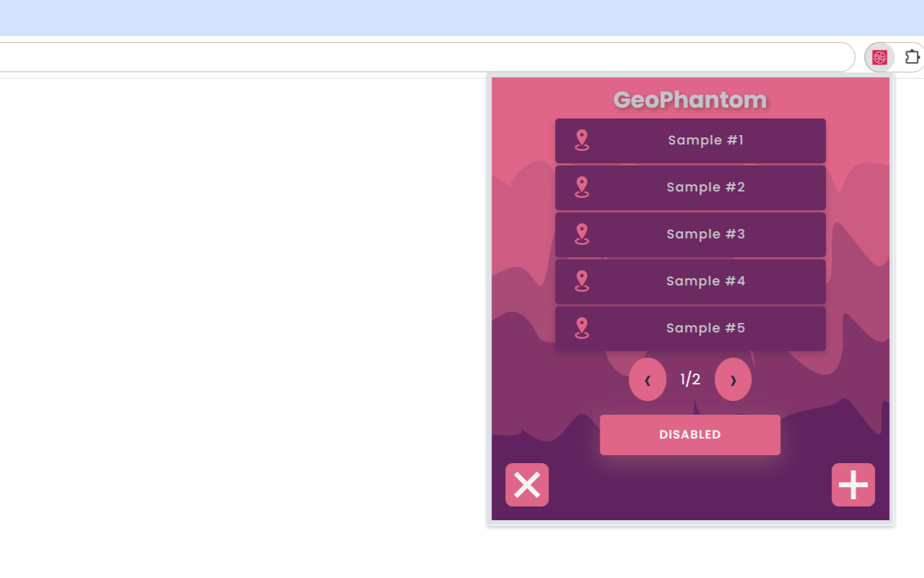The image size is (924, 578).
Task: Click the GeoPhantom title text
Action: [689, 100]
